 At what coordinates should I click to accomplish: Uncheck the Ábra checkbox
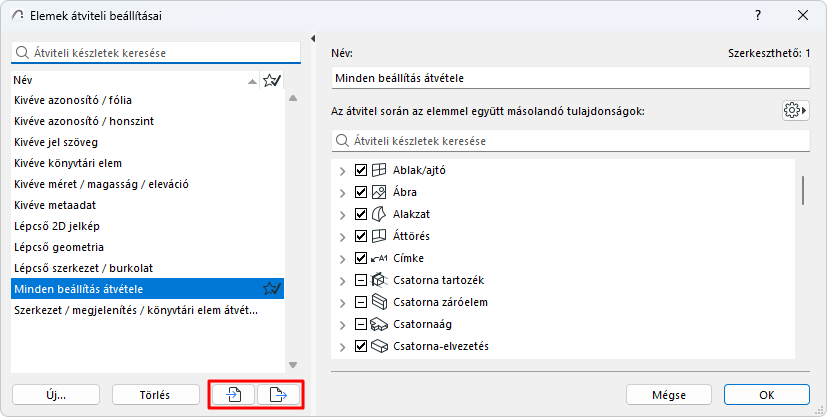[361, 192]
